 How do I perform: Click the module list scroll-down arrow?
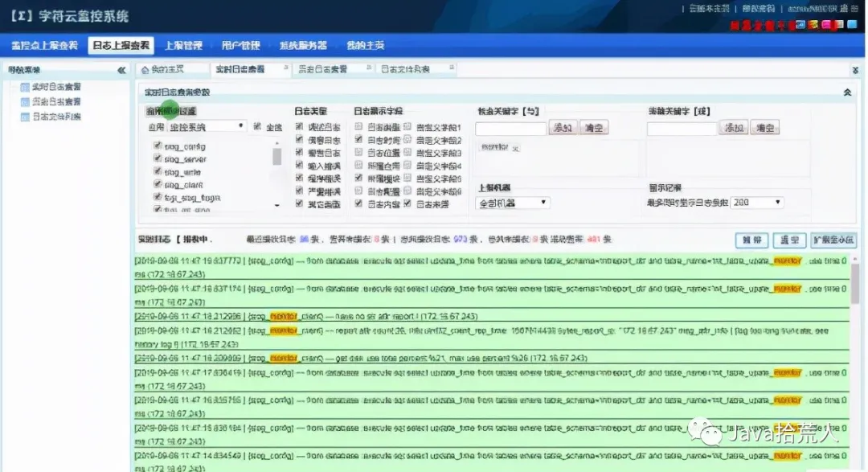(276, 206)
